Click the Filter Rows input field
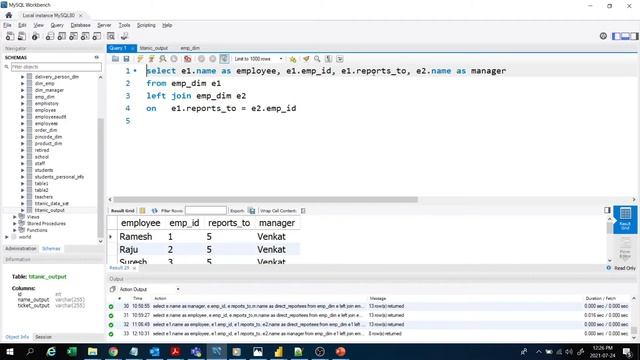The width and height of the screenshot is (640, 360). (x=206, y=211)
